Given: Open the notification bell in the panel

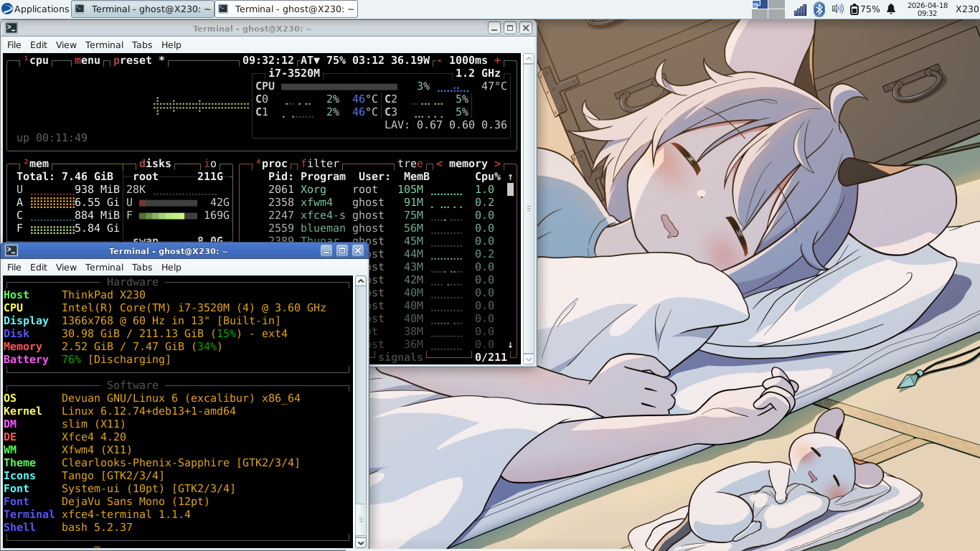Looking at the screenshot, I should [x=891, y=9].
